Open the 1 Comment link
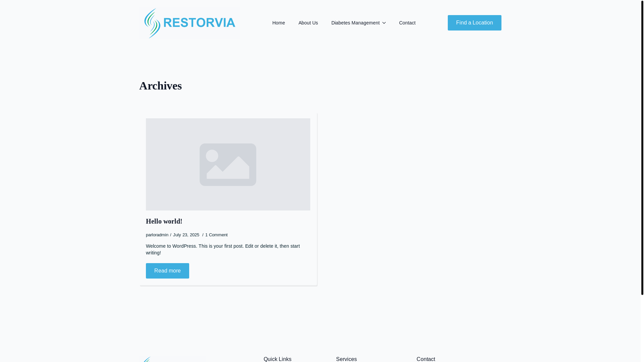 (x=216, y=235)
